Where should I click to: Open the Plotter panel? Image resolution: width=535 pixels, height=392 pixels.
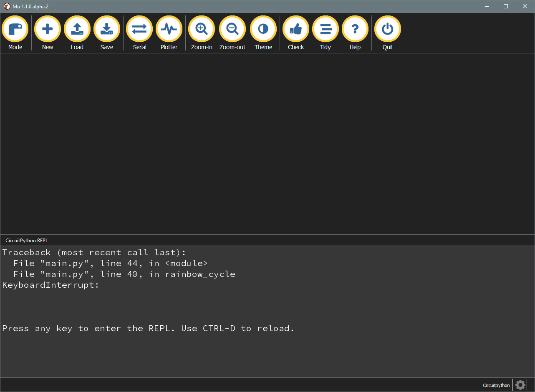[169, 33]
